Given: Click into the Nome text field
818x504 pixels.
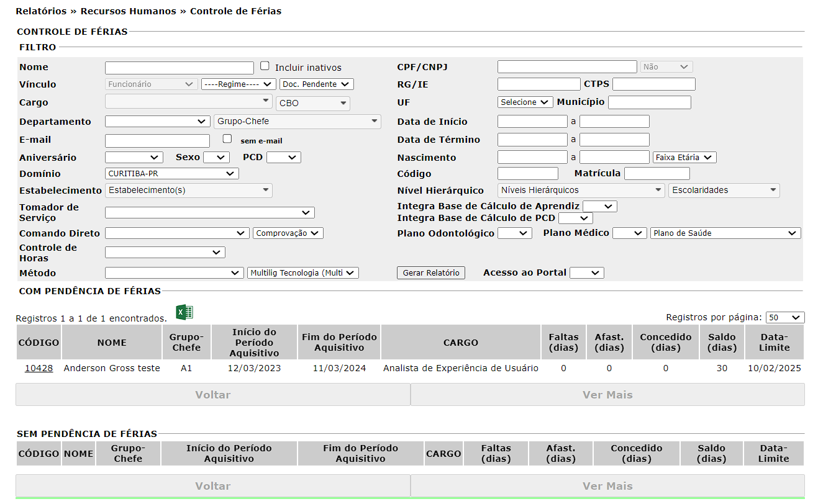Looking at the screenshot, I should click(x=179, y=68).
